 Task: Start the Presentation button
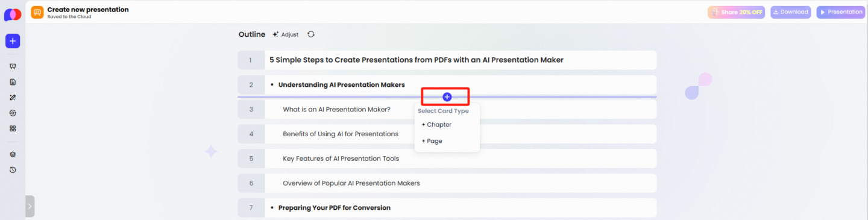[x=840, y=12]
